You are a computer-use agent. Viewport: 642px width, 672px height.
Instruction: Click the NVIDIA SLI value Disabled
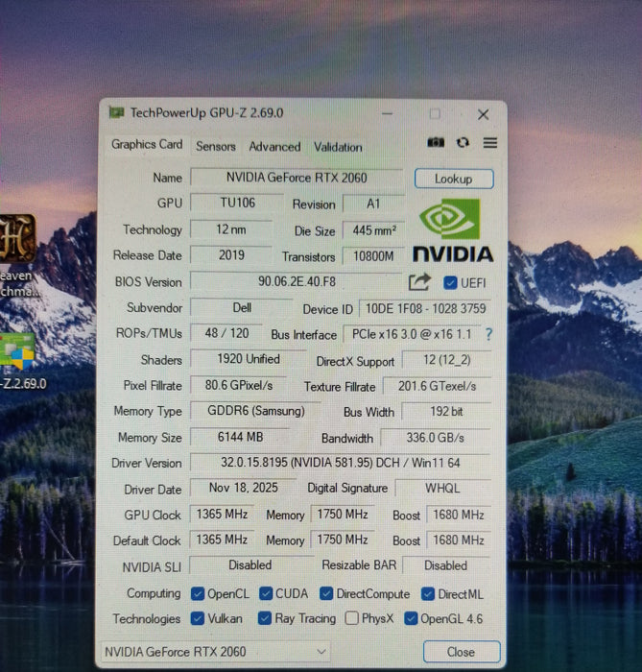pyautogui.click(x=250, y=564)
